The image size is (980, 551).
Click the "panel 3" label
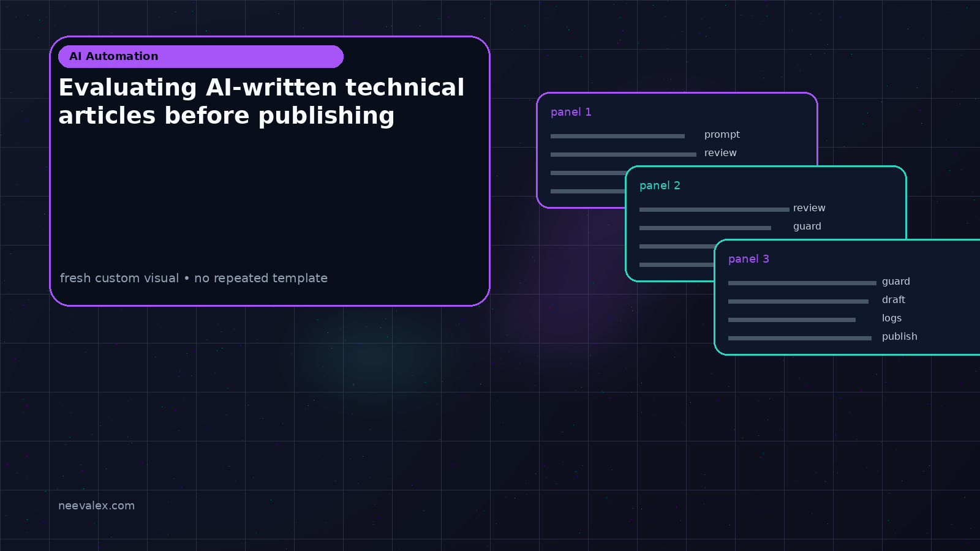click(x=748, y=259)
